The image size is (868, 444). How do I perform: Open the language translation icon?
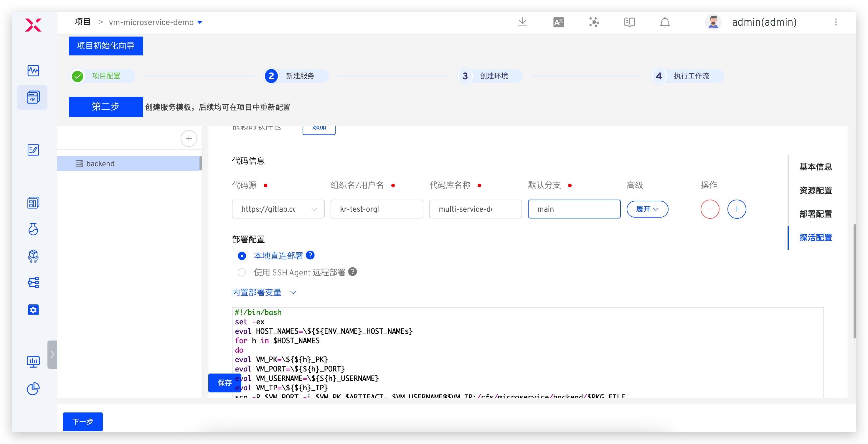[558, 22]
